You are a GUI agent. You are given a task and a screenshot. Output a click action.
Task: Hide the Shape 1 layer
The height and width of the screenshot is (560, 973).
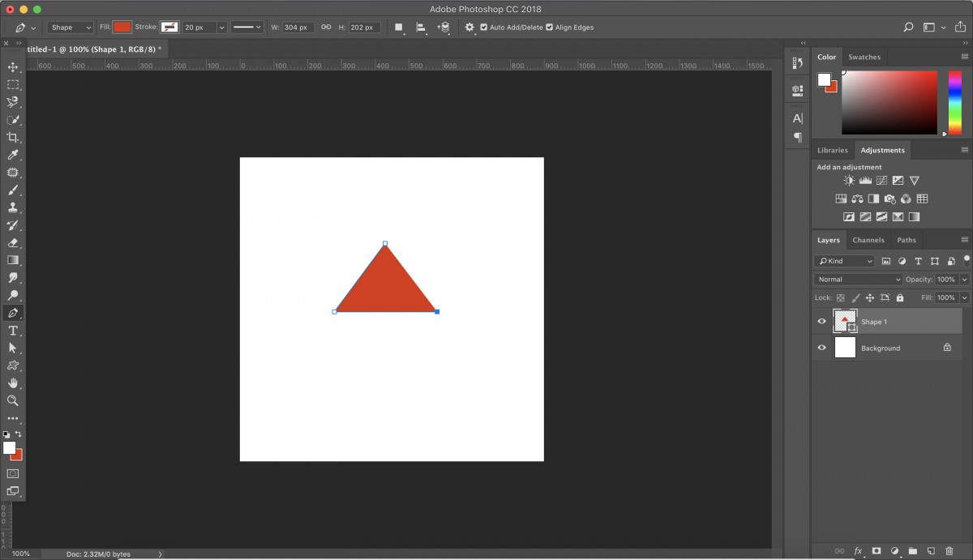pyautogui.click(x=821, y=322)
